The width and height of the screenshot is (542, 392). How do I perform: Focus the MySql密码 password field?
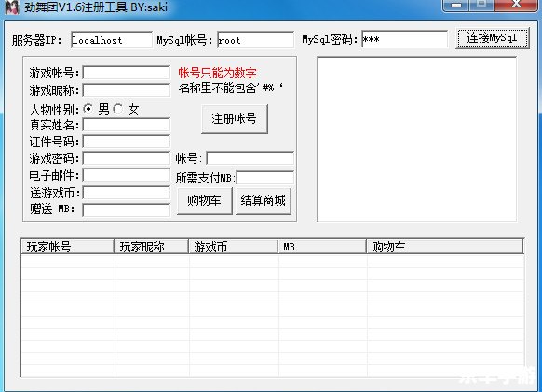[x=404, y=39]
